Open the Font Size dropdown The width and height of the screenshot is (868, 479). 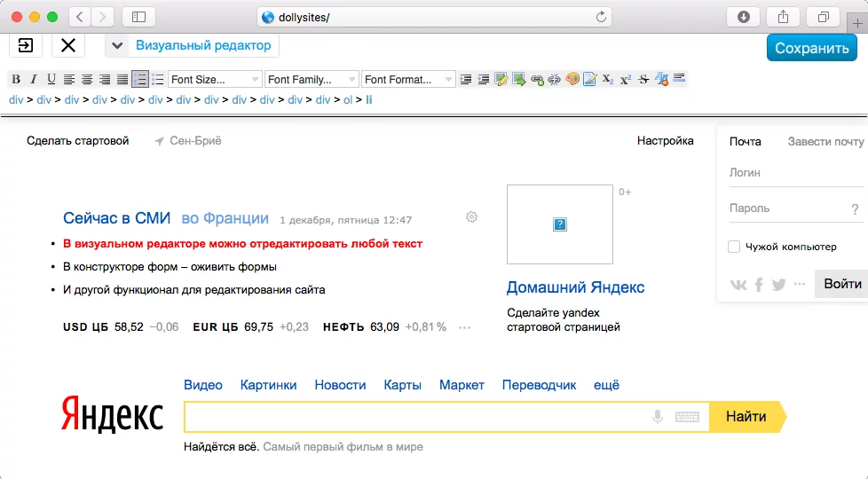point(215,80)
